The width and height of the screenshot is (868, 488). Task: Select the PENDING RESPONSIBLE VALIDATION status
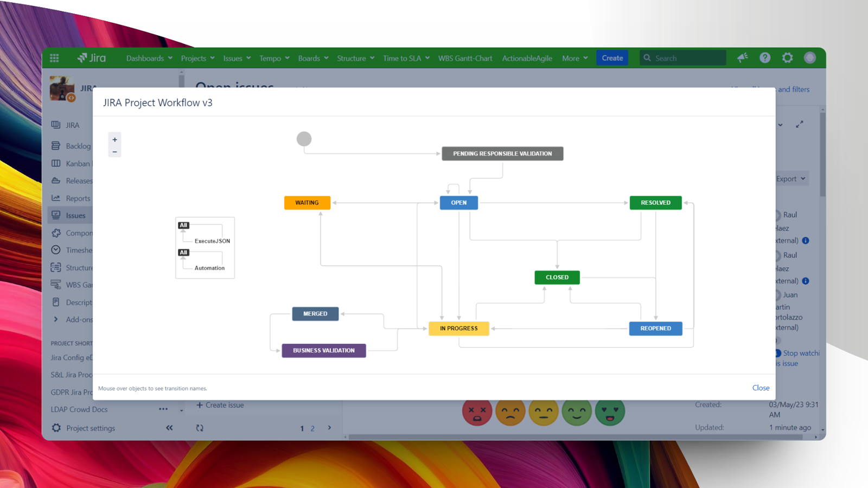502,153
